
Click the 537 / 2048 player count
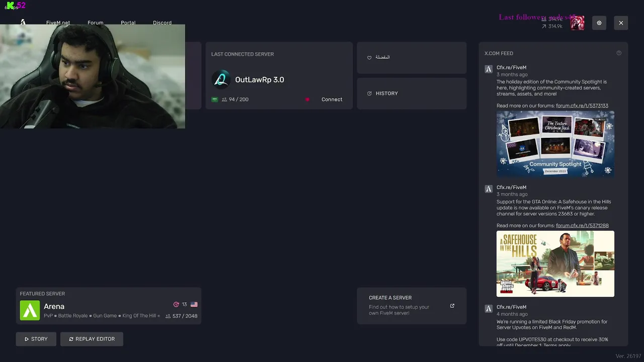(185, 316)
